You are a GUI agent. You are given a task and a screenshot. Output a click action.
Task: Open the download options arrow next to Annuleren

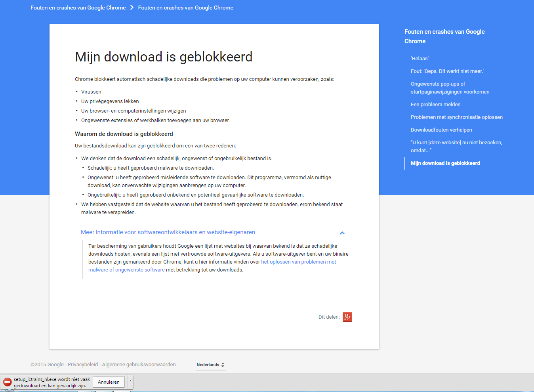pos(130,382)
